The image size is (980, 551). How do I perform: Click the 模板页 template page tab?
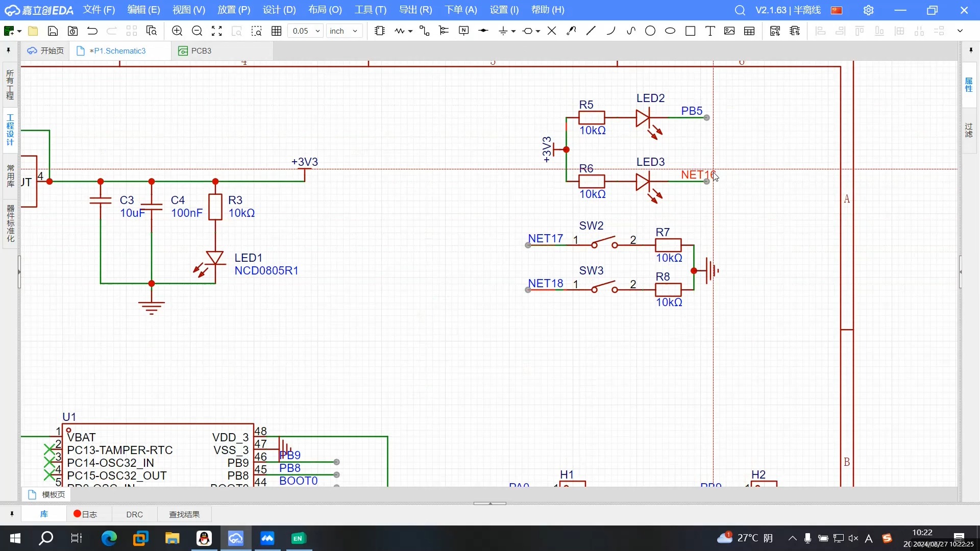[x=47, y=494]
